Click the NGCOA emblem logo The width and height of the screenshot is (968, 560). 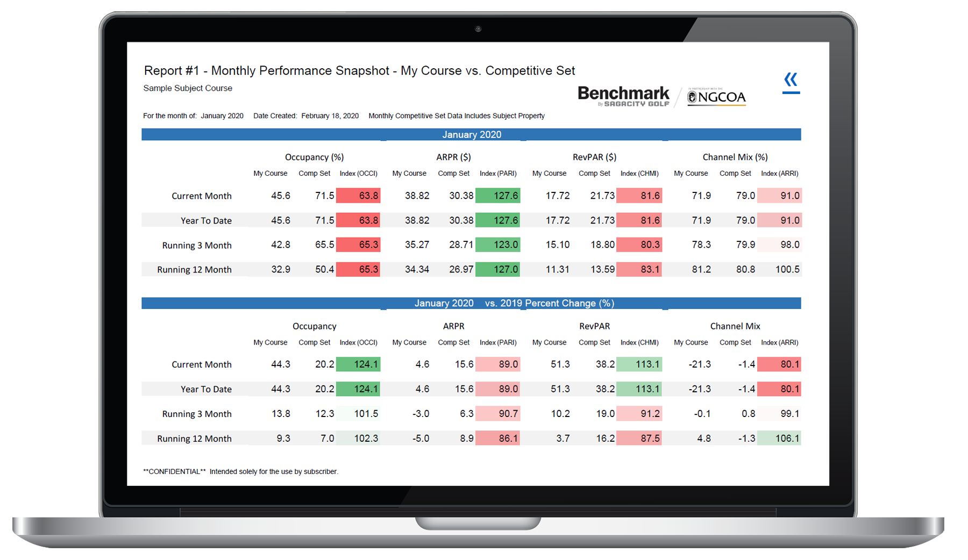tap(715, 97)
